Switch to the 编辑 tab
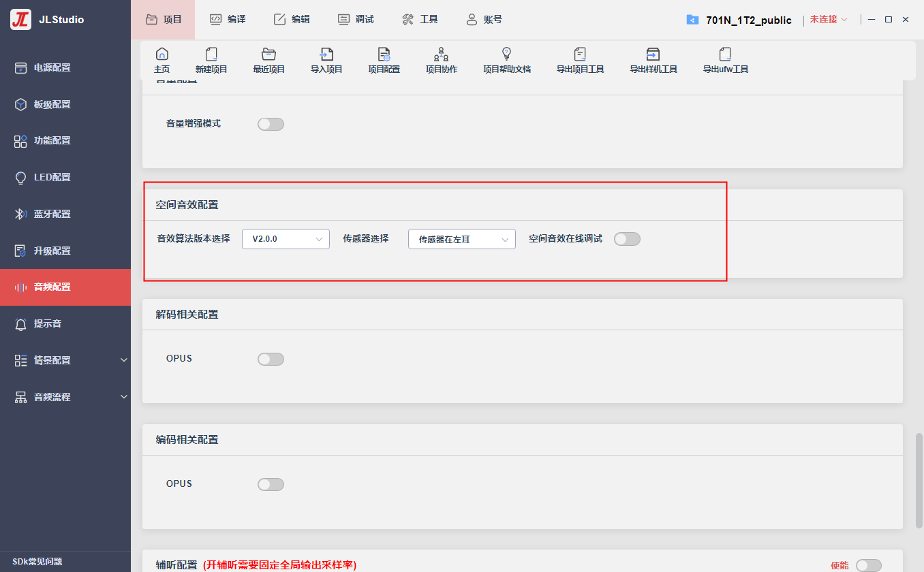 (291, 20)
